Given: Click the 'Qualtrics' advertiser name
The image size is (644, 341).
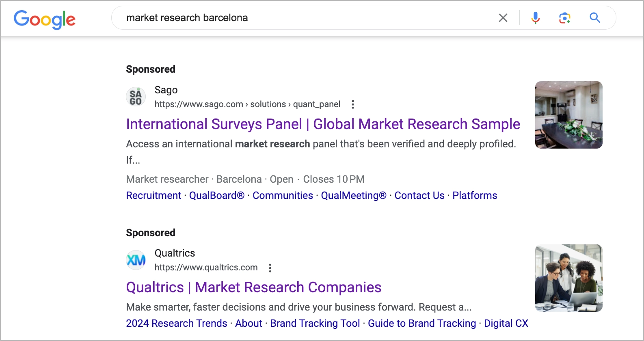Looking at the screenshot, I should coord(175,253).
